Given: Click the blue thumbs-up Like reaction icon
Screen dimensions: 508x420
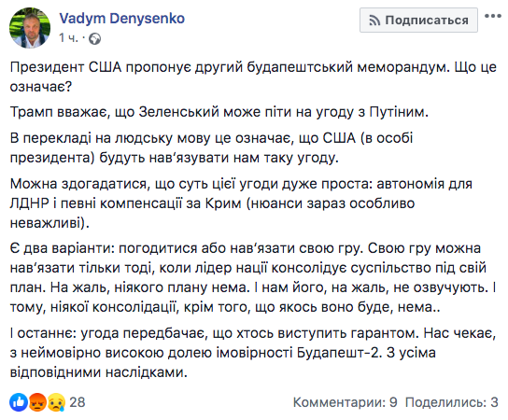Looking at the screenshot, I should pos(19,402).
